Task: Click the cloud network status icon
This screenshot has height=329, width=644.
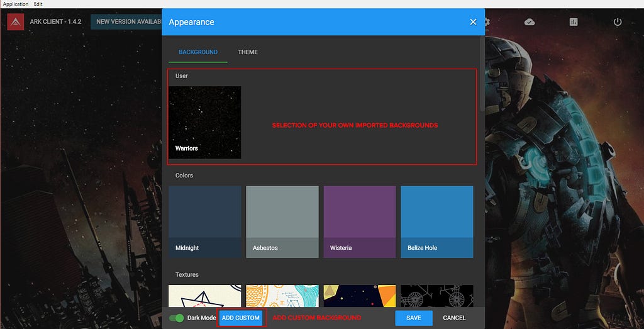Action: click(x=530, y=22)
